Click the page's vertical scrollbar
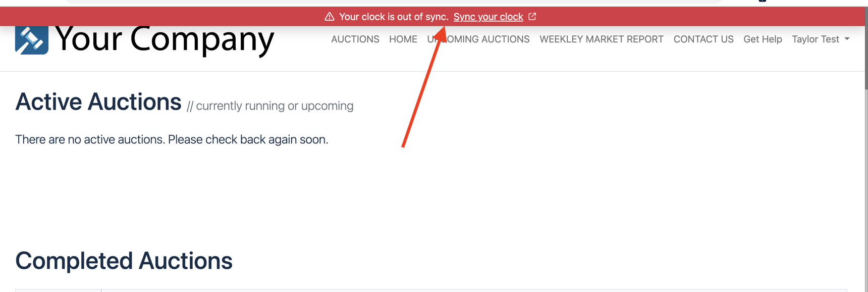Image resolution: width=868 pixels, height=292 pixels. [x=865, y=51]
